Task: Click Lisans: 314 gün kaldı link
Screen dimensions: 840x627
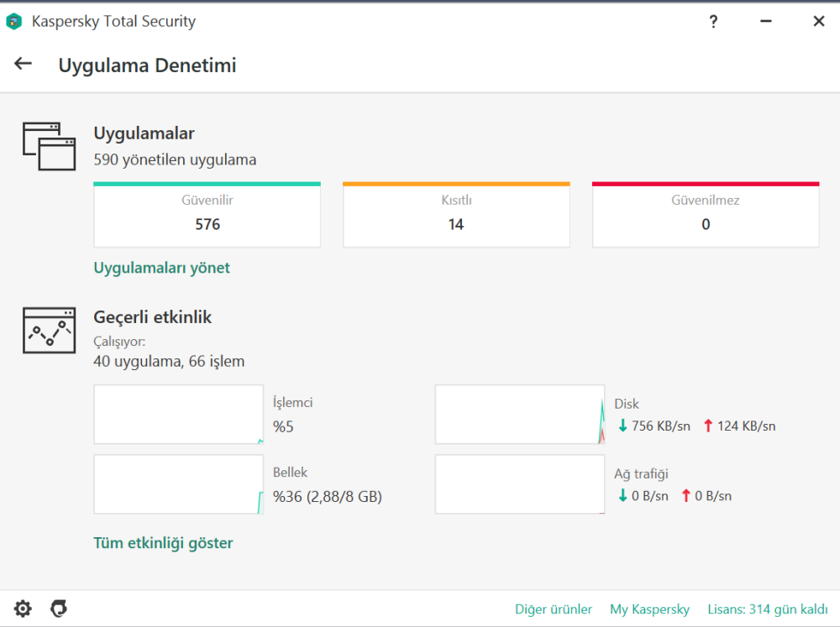Action: click(767, 609)
